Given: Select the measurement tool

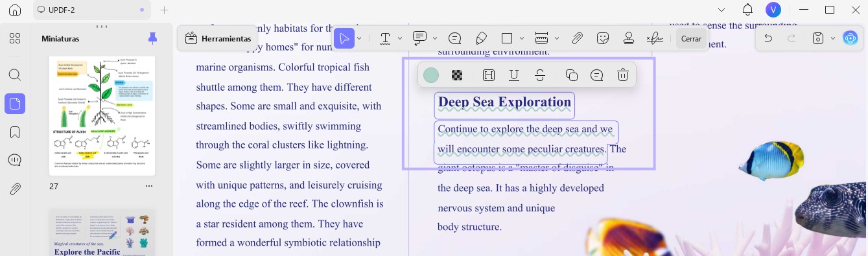Looking at the screenshot, I should click(x=542, y=38).
